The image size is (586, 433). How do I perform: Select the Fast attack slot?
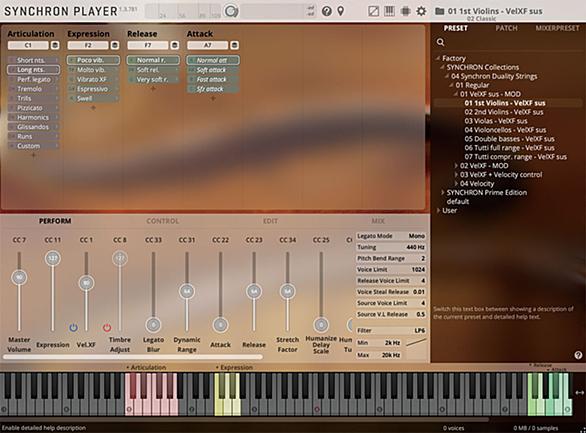[x=213, y=79]
